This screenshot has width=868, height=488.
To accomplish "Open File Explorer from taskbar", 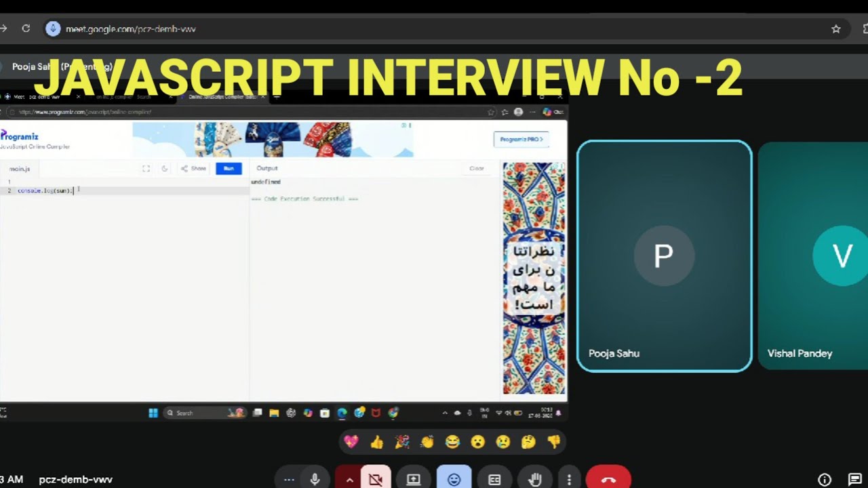I will pos(274,413).
